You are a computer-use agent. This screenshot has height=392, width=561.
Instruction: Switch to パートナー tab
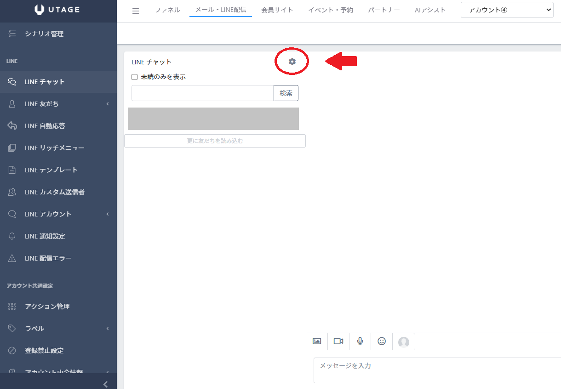pyautogui.click(x=384, y=10)
